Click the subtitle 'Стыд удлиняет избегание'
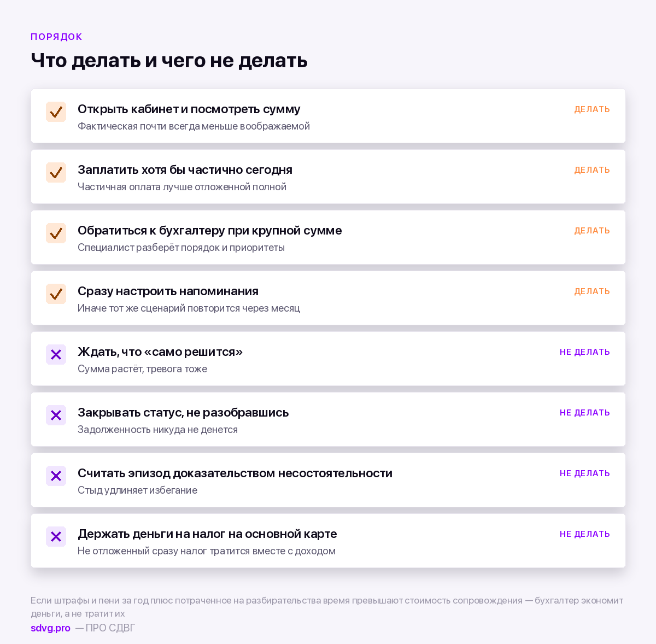 137,490
